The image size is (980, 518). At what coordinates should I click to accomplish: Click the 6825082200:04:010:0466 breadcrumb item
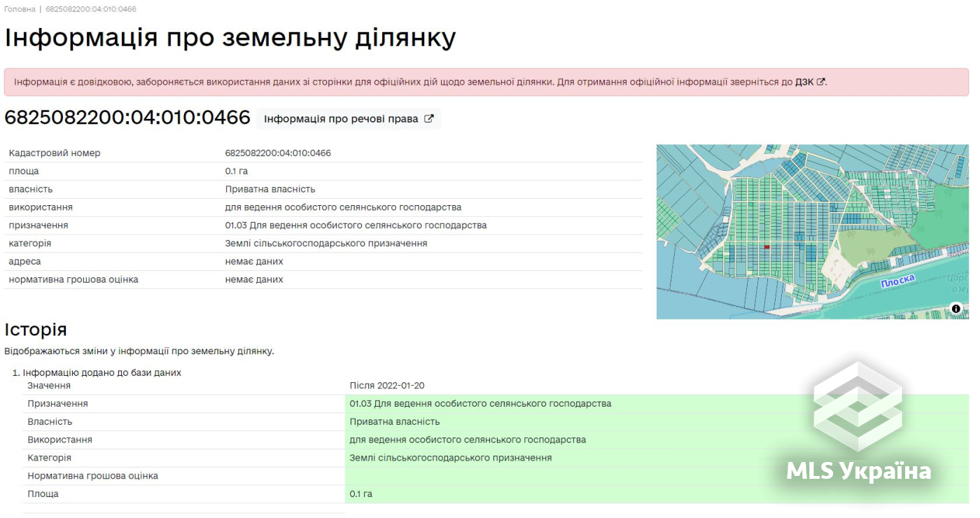pos(91,9)
